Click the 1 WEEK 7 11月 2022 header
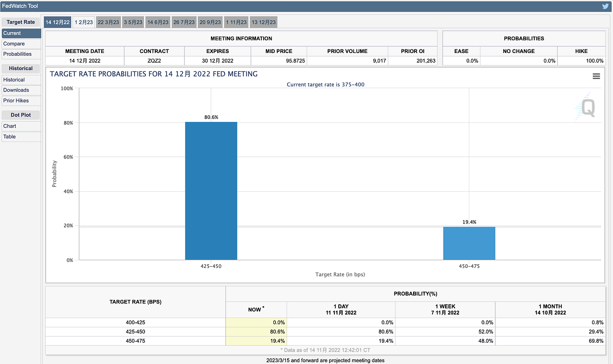 [445, 309]
